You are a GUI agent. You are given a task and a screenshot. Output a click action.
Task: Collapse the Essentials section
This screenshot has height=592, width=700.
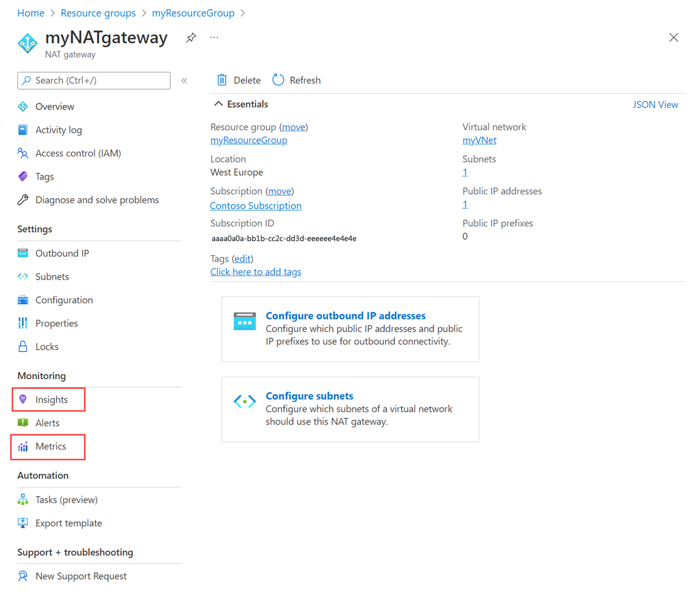tap(218, 103)
